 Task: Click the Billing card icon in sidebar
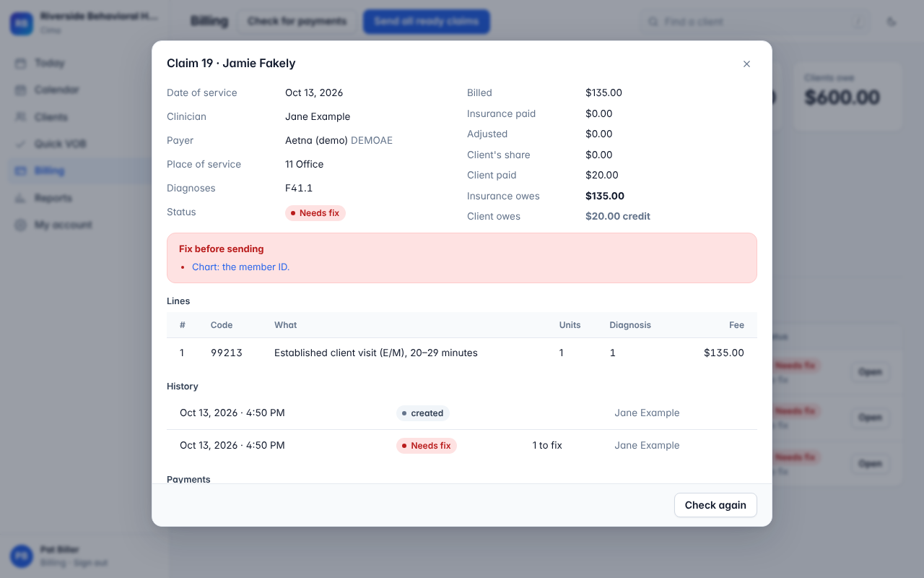(x=21, y=171)
